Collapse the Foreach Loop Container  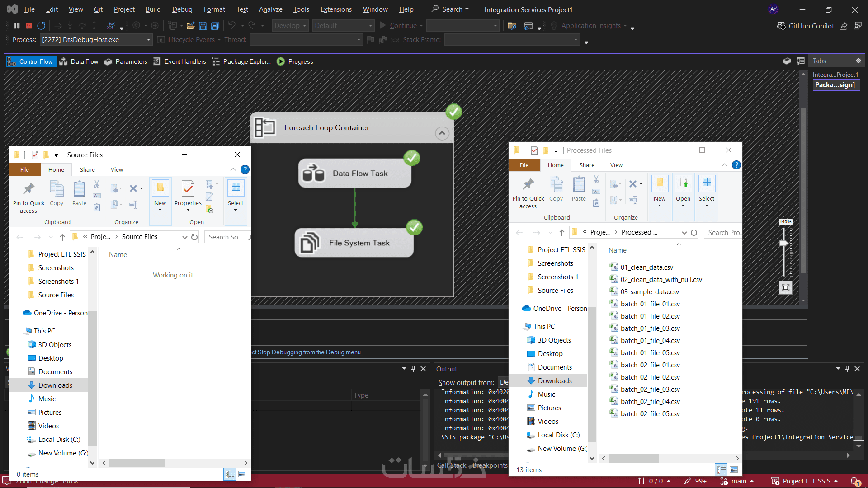coord(442,133)
